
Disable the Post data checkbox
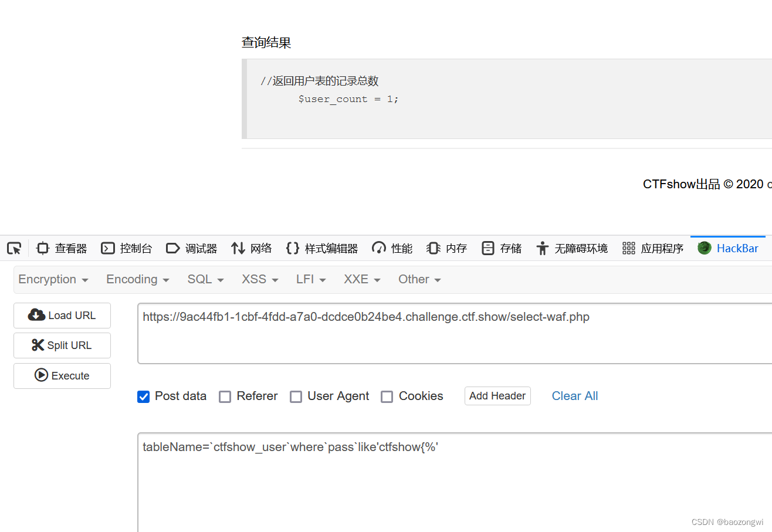click(x=143, y=397)
